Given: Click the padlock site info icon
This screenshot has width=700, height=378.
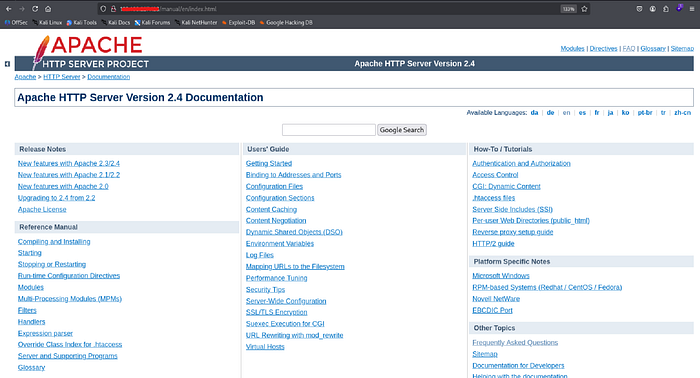Looking at the screenshot, I should pyautogui.click(x=113, y=9).
